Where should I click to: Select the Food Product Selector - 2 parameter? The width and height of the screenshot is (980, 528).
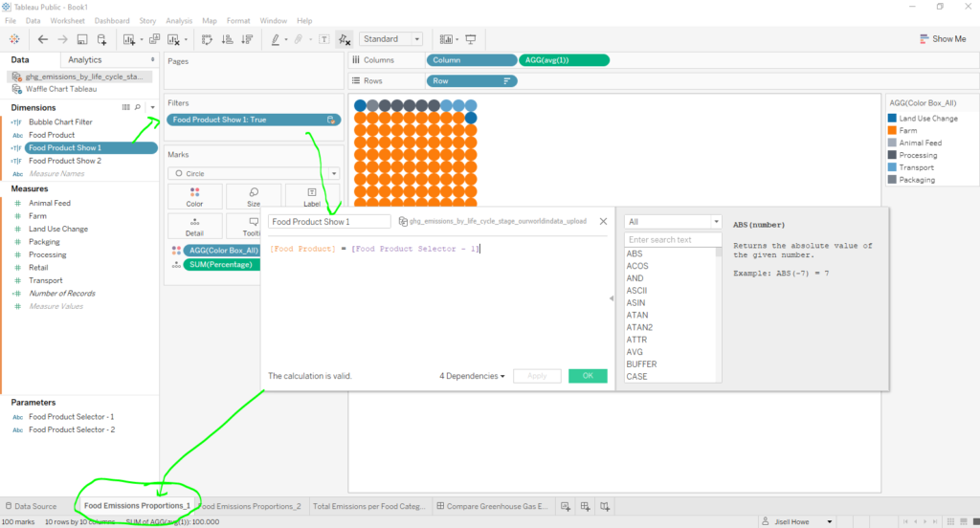point(72,429)
